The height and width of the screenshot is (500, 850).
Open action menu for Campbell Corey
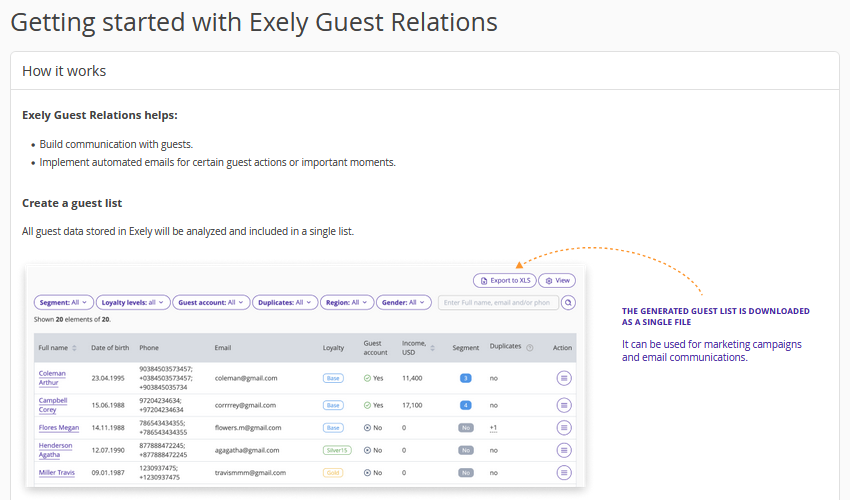point(563,405)
